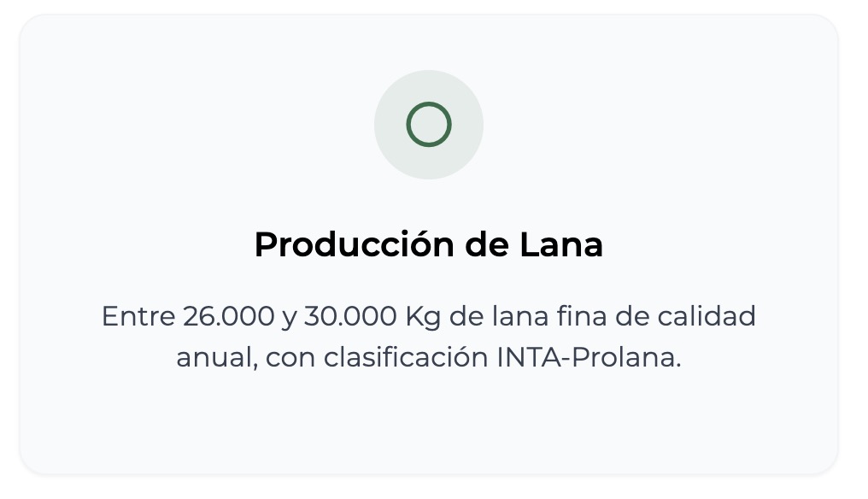Click the empty area below the description
This screenshot has width=868, height=499.
pos(429,423)
